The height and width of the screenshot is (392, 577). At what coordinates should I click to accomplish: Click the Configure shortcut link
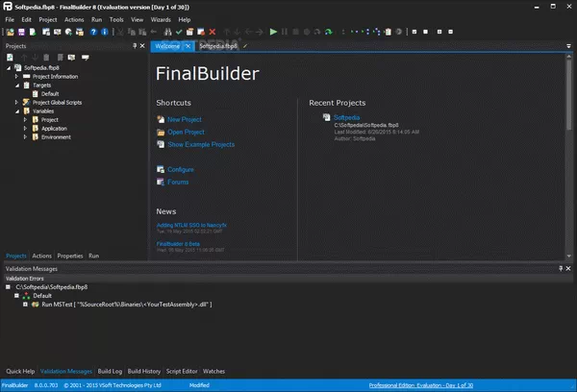pyautogui.click(x=181, y=169)
